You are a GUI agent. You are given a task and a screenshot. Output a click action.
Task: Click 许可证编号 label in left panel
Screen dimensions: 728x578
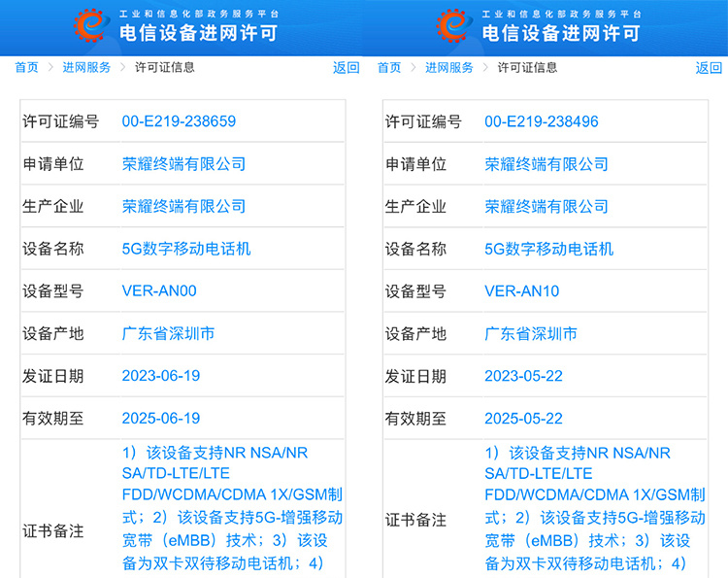coord(61,121)
